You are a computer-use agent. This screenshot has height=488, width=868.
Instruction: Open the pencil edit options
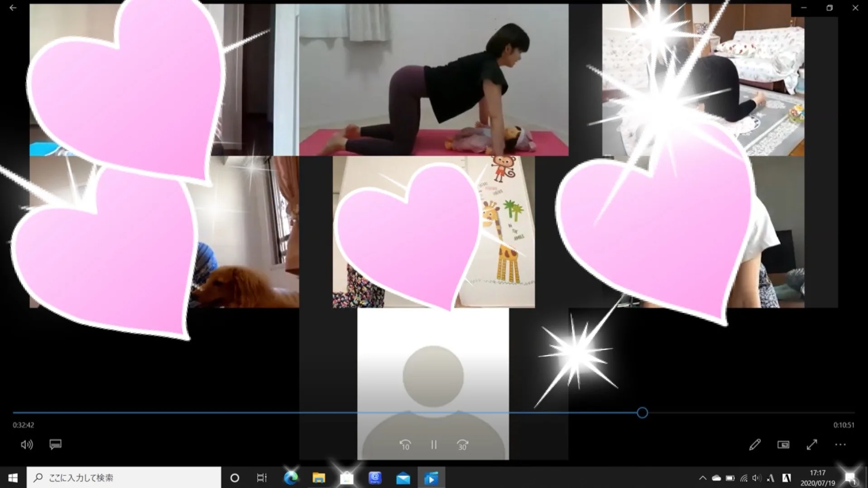point(754,445)
